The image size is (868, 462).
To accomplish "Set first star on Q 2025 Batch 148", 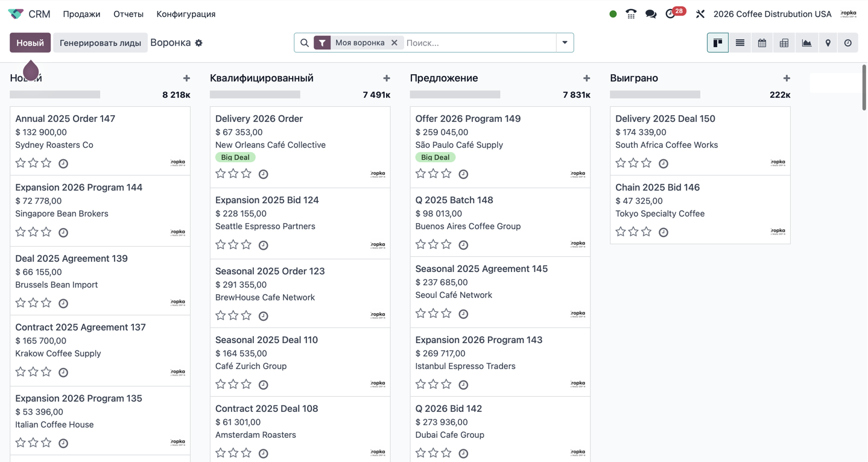I will click(x=421, y=244).
